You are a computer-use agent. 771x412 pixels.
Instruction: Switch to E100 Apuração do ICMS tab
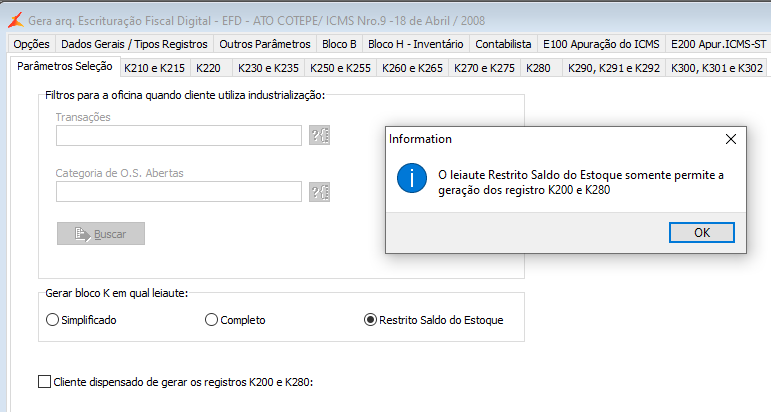click(x=600, y=44)
